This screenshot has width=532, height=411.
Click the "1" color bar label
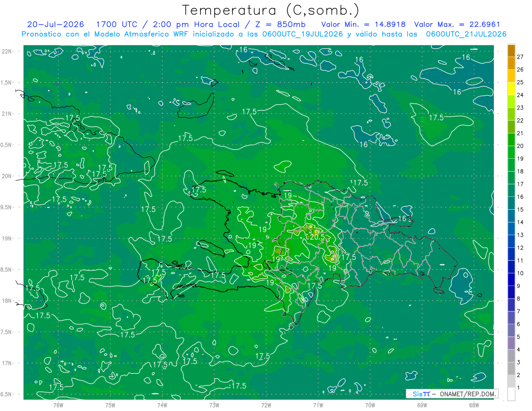click(x=519, y=388)
